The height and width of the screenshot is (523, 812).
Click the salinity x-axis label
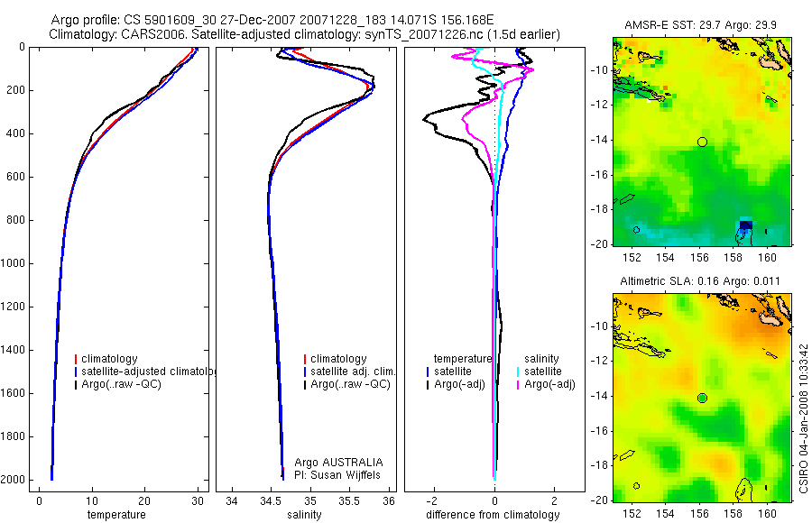tap(305, 515)
